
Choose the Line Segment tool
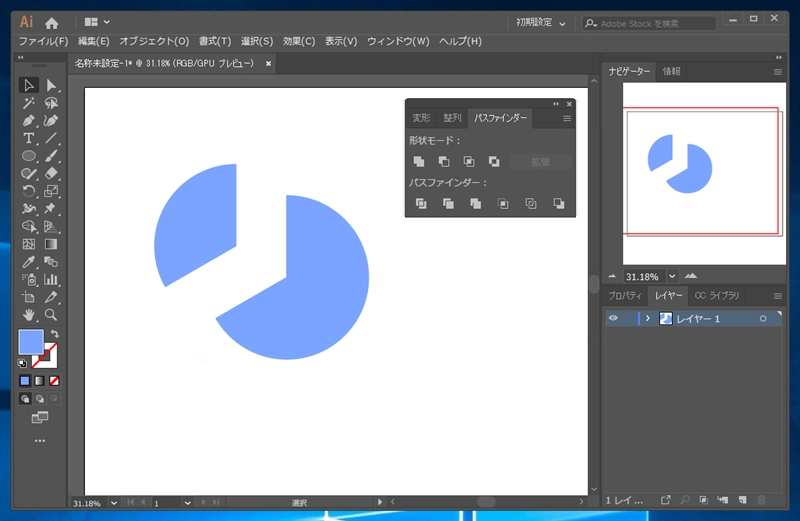click(x=51, y=138)
